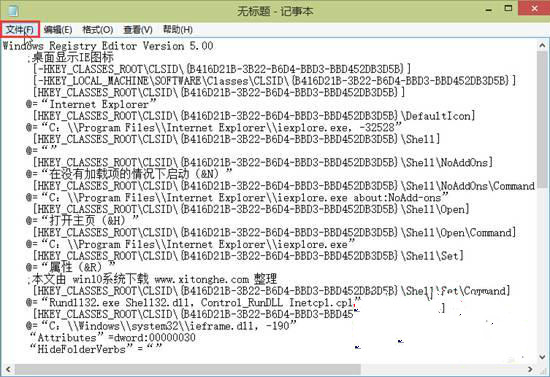Click the line "在没有加载项的情况下启动（&N）"

129,174
